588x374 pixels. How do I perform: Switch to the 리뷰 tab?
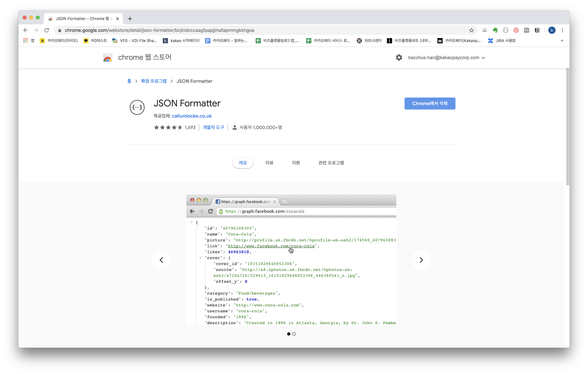[269, 163]
